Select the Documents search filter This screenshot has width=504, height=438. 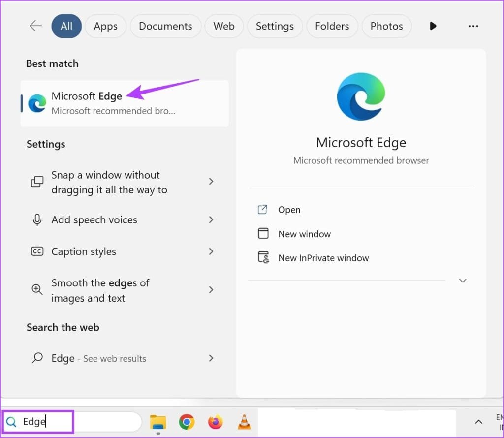click(x=165, y=26)
